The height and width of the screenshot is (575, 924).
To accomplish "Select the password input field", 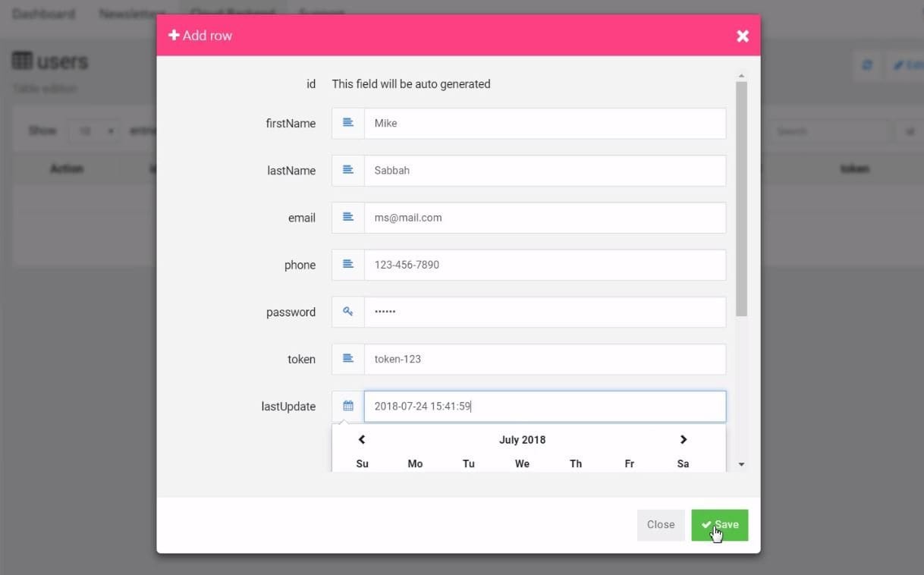I will (x=544, y=312).
